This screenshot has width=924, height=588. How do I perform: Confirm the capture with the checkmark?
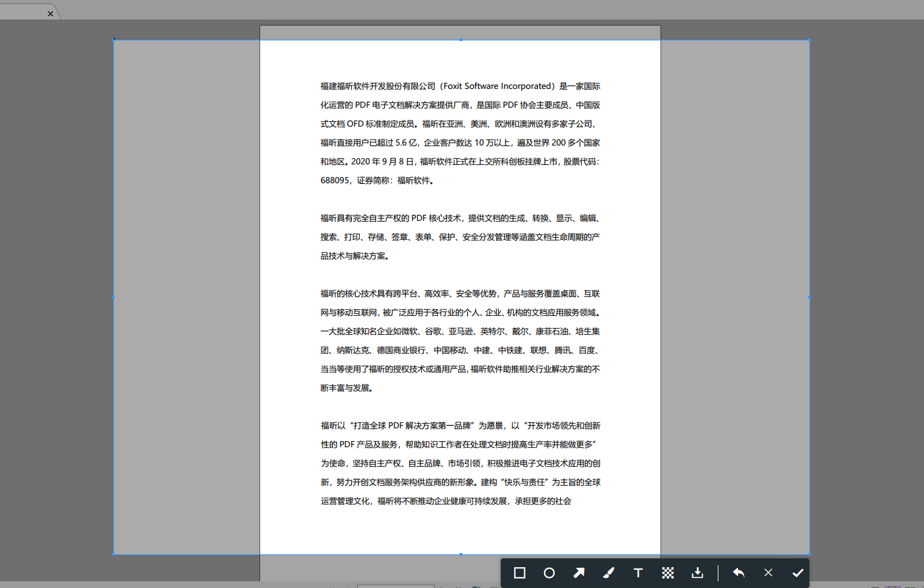[x=797, y=573]
